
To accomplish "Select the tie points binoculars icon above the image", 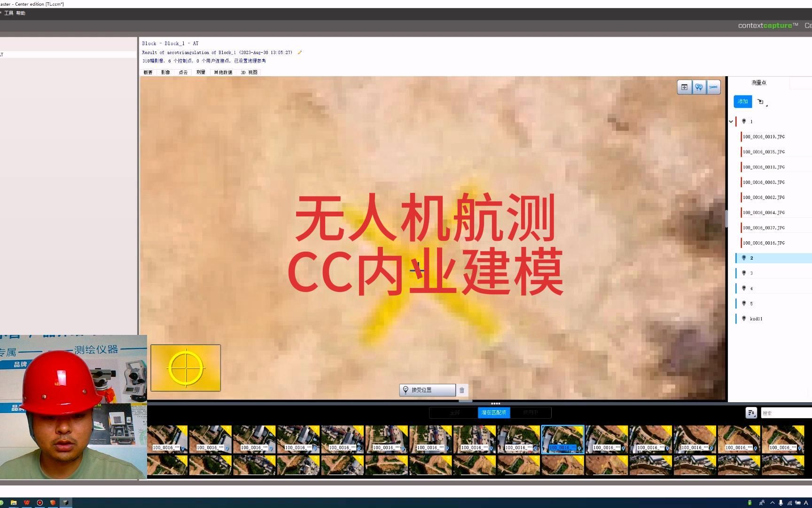I will point(699,87).
